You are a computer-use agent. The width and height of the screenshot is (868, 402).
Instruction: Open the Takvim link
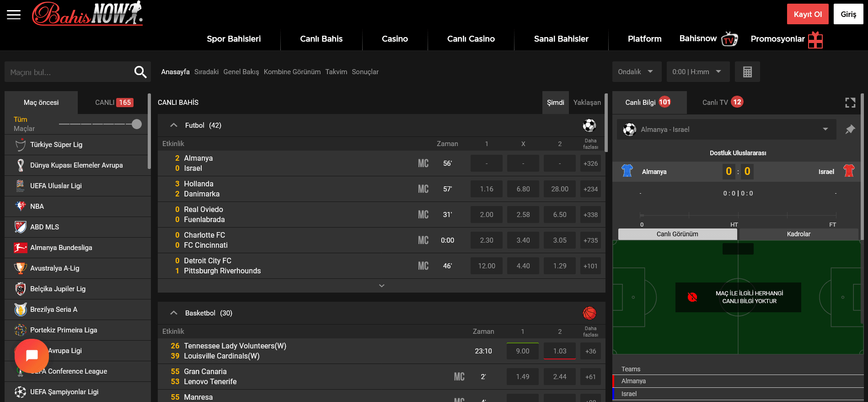tap(336, 72)
